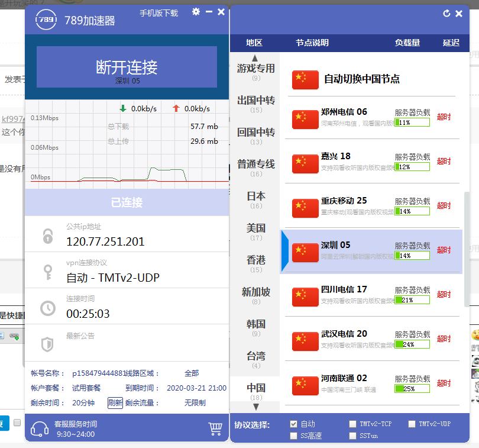Close the node list panel
Screen dimensions: 479x448
[459, 14]
